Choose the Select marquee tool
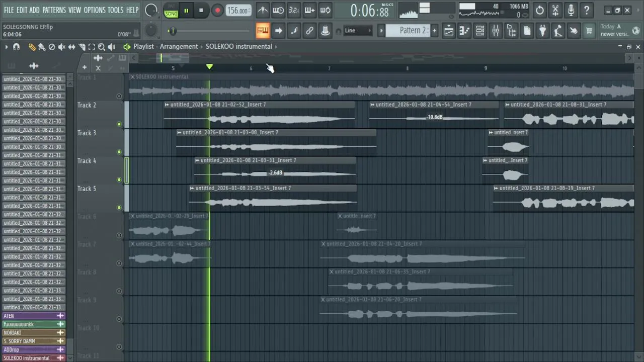 [92, 47]
